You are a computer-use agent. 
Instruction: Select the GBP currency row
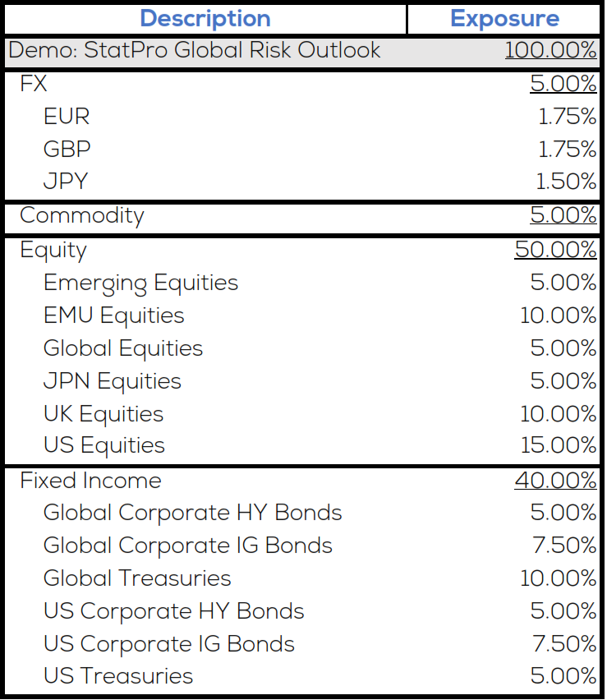[x=67, y=150]
